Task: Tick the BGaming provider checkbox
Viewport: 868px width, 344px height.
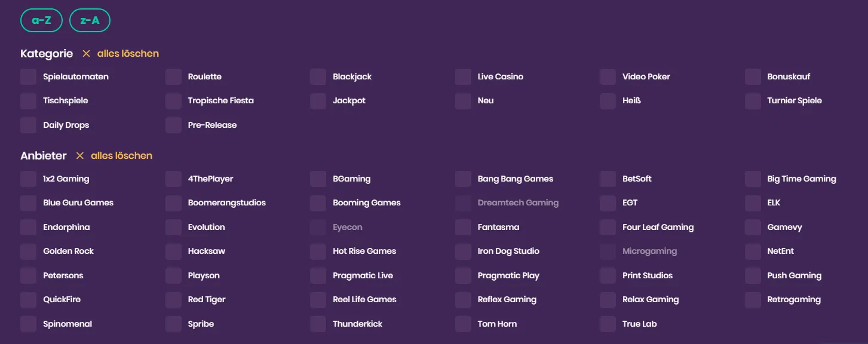Action: [x=318, y=179]
